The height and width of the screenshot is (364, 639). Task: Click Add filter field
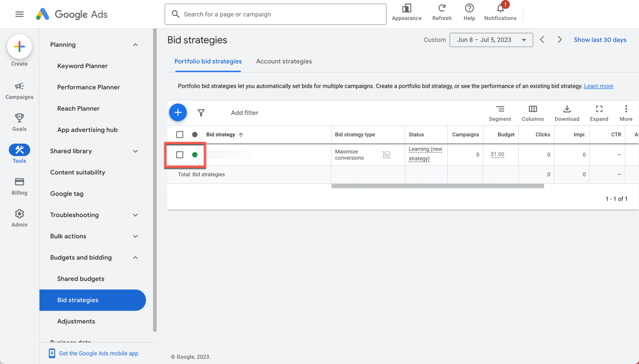coord(245,113)
